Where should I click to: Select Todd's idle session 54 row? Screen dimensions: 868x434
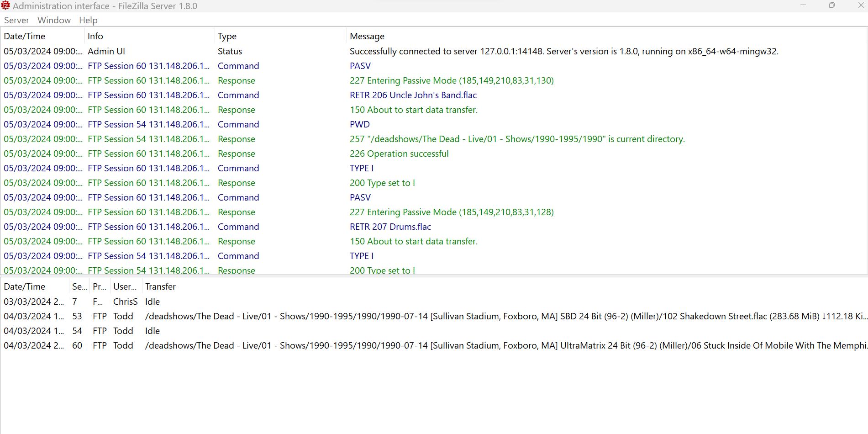[434, 331]
